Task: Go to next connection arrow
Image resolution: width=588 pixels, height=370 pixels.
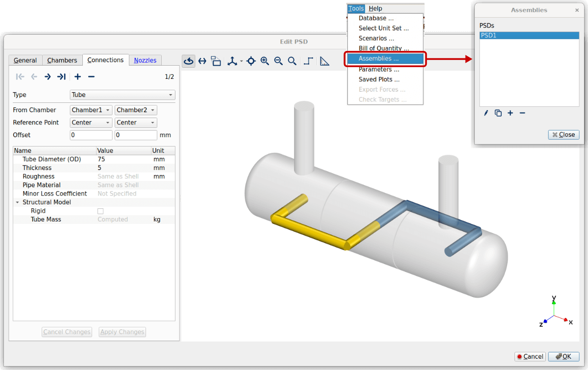Action: 48,76
